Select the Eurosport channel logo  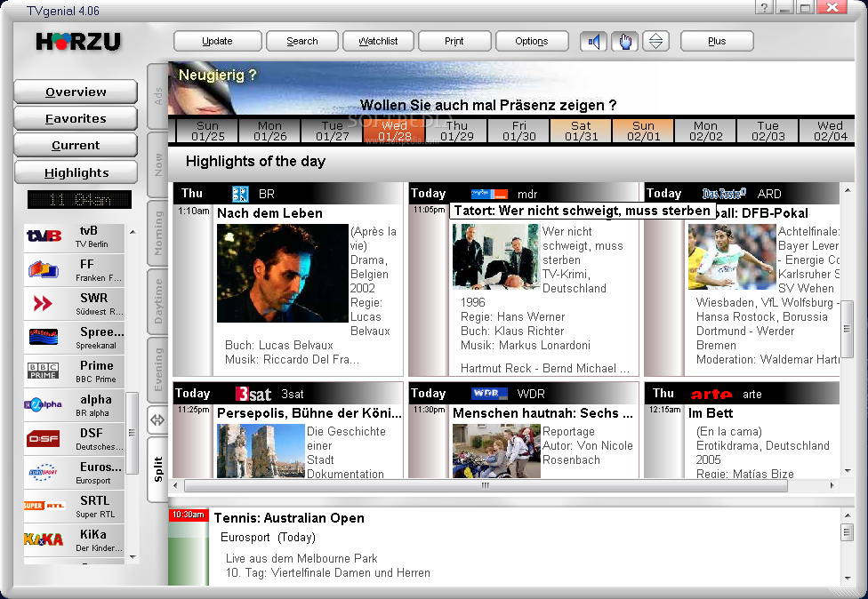coord(44,472)
